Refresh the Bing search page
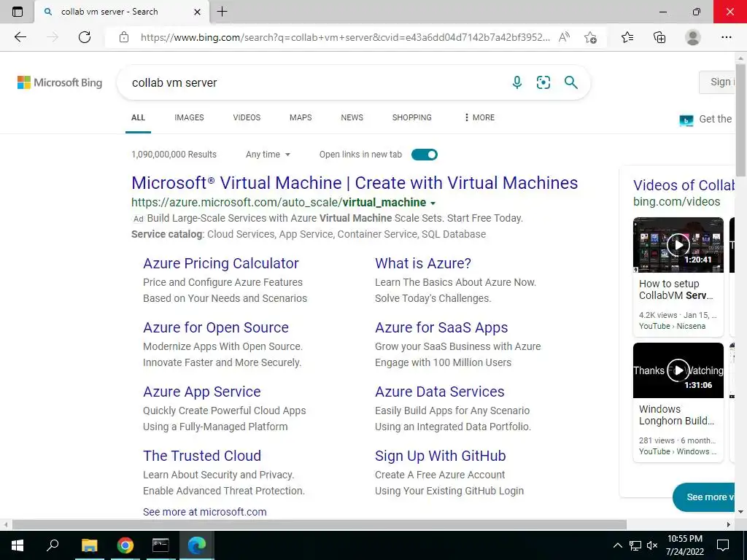The image size is (747, 560). (x=85, y=37)
